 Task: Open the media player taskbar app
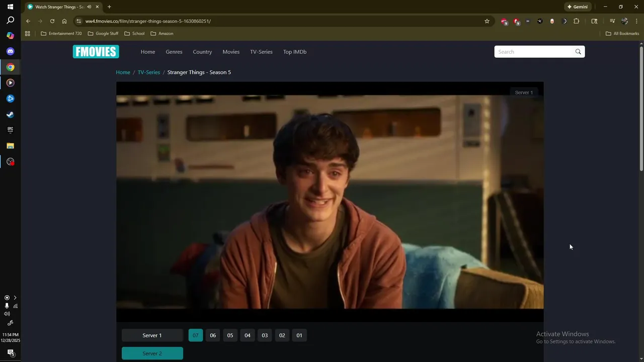pyautogui.click(x=10, y=82)
